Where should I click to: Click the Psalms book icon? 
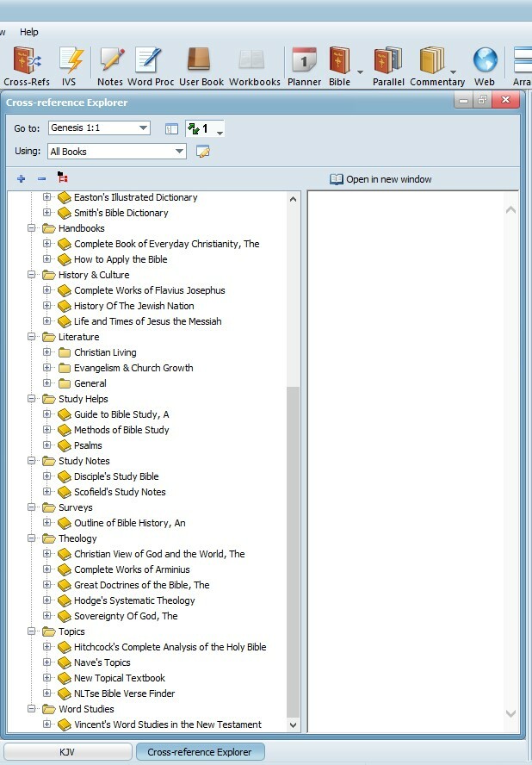[65, 445]
